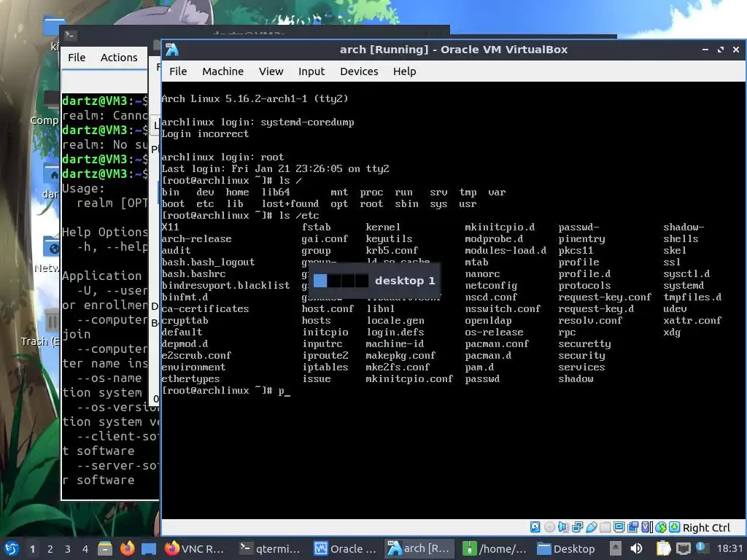Switch to the Oracle VirtualBox Manager task

click(345, 548)
